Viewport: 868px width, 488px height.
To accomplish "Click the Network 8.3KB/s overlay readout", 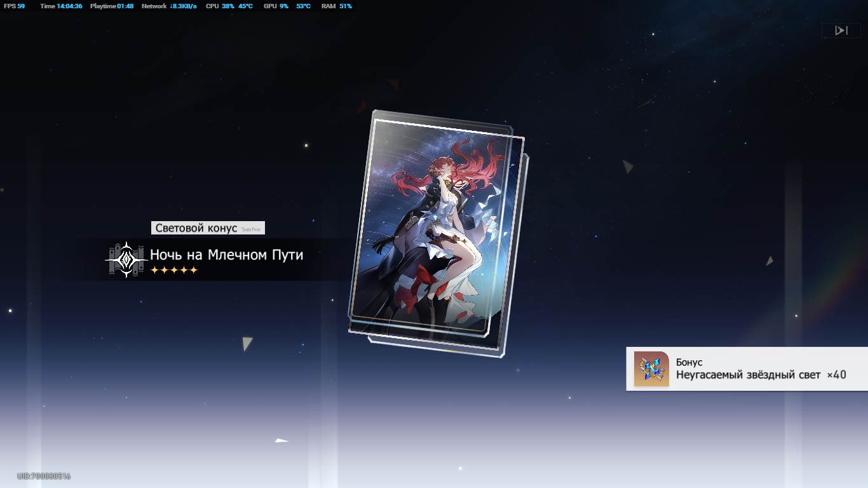I will click(169, 6).
